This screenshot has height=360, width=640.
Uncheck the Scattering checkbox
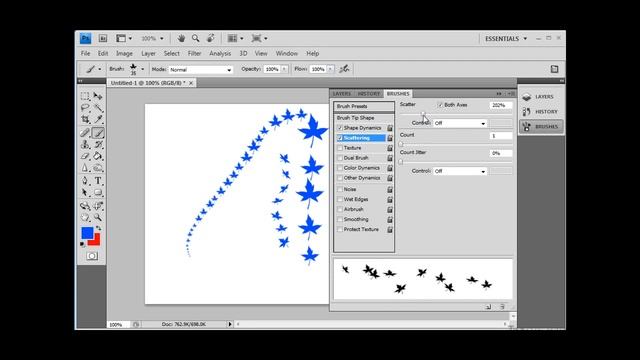pos(340,138)
